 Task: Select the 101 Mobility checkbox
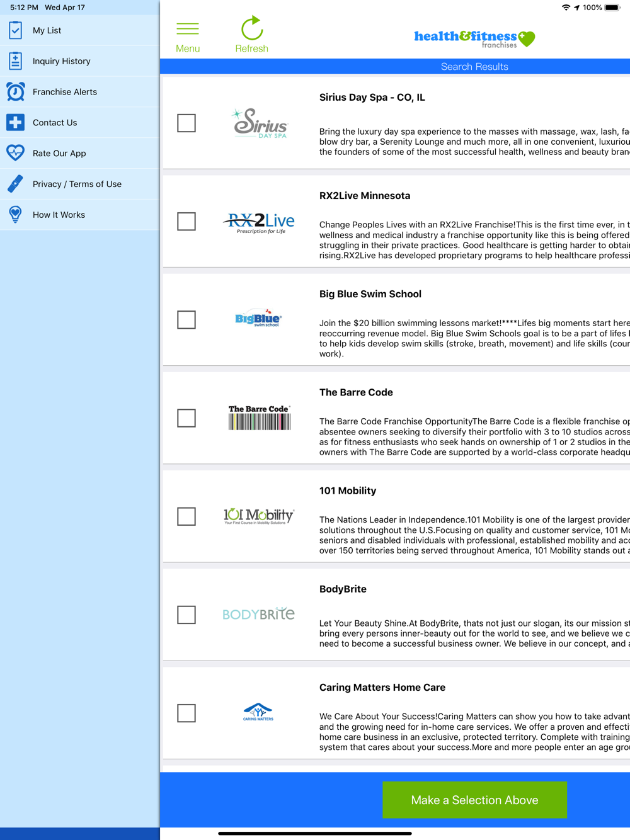coord(186,516)
